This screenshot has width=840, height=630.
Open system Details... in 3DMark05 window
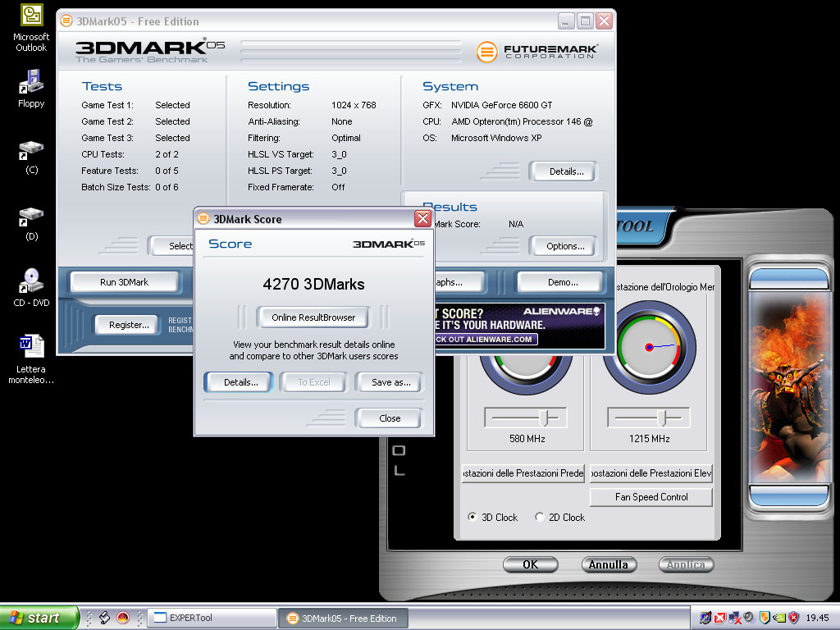[x=566, y=171]
